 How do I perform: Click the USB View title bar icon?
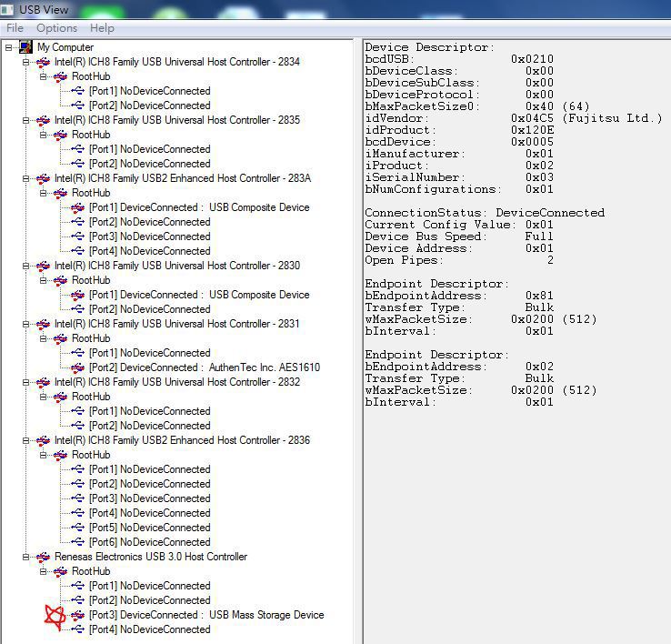7,9
